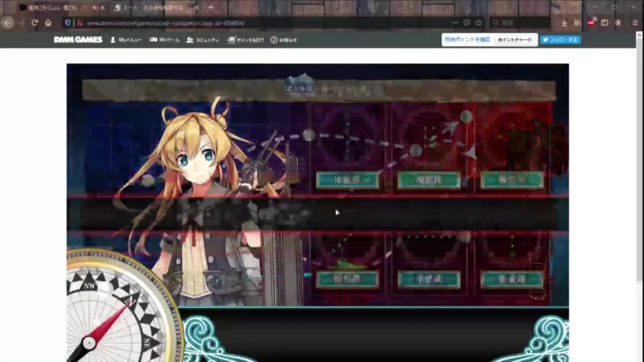Reload the page with the refresh icon
This screenshot has width=644, height=362.
tap(35, 23)
